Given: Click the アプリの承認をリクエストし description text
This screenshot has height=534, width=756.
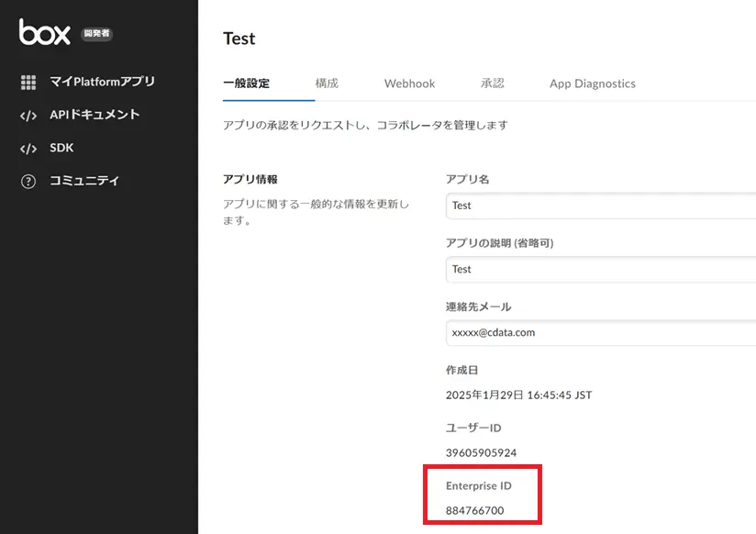Looking at the screenshot, I should 365,126.
